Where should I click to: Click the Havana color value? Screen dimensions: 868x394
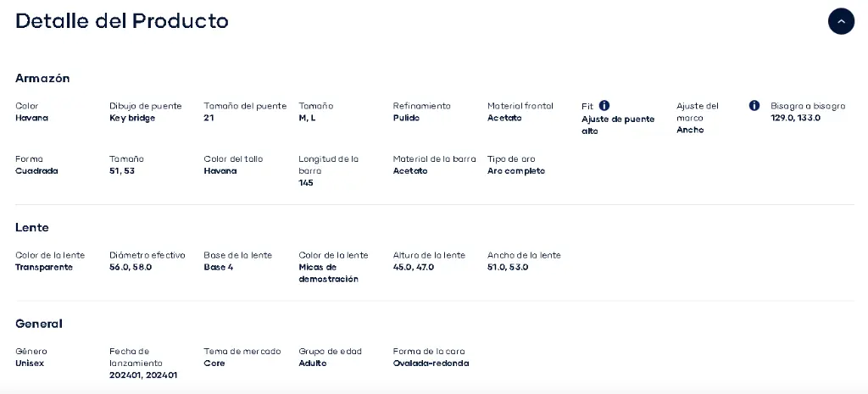point(31,118)
